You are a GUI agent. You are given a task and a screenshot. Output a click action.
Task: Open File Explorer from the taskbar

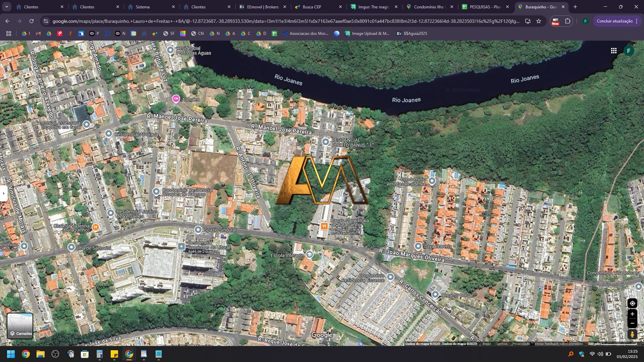pyautogui.click(x=41, y=354)
